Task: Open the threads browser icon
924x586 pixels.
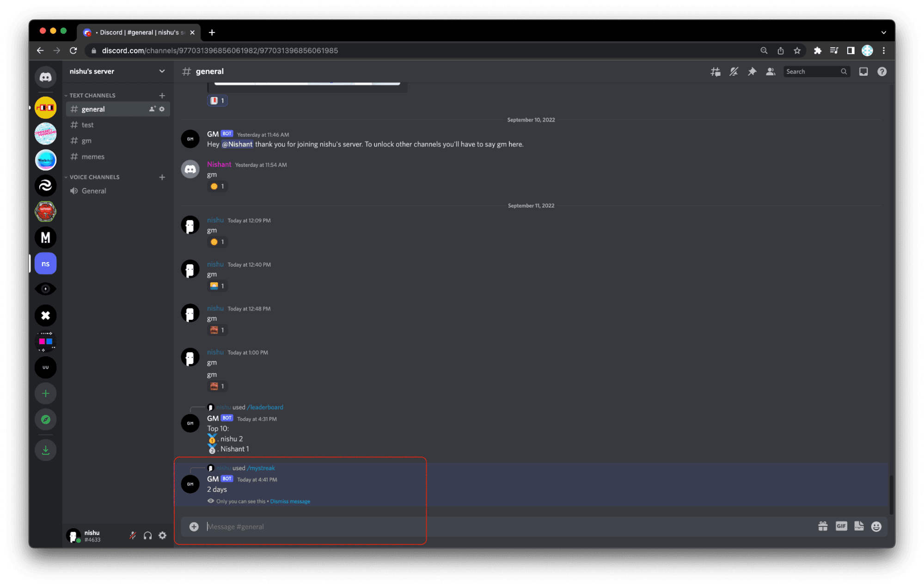Action: point(715,72)
